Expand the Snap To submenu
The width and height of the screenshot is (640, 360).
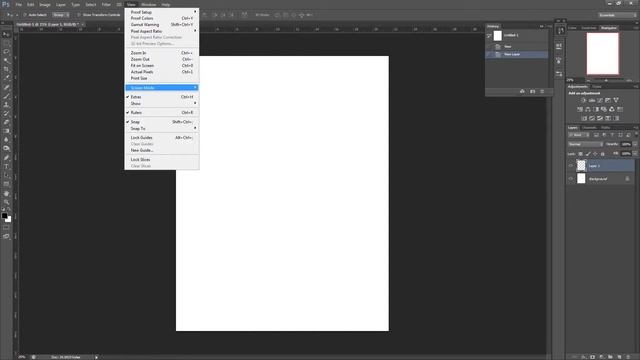pos(162,129)
